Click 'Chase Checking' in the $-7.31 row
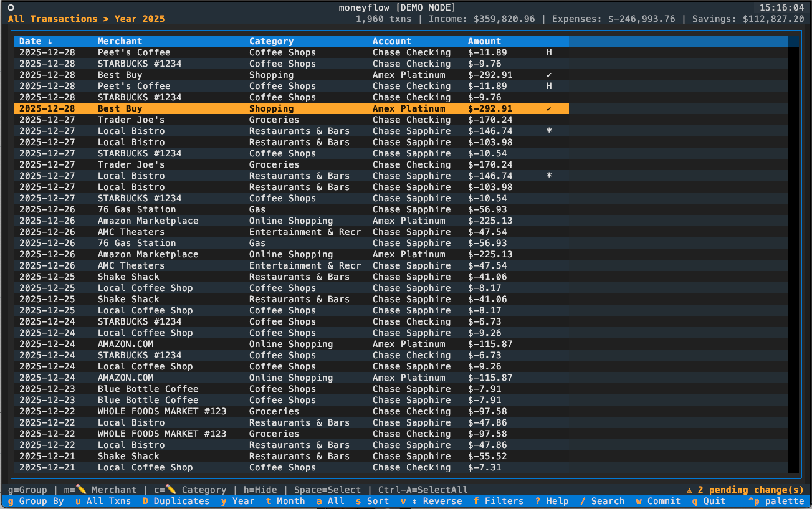 point(412,467)
